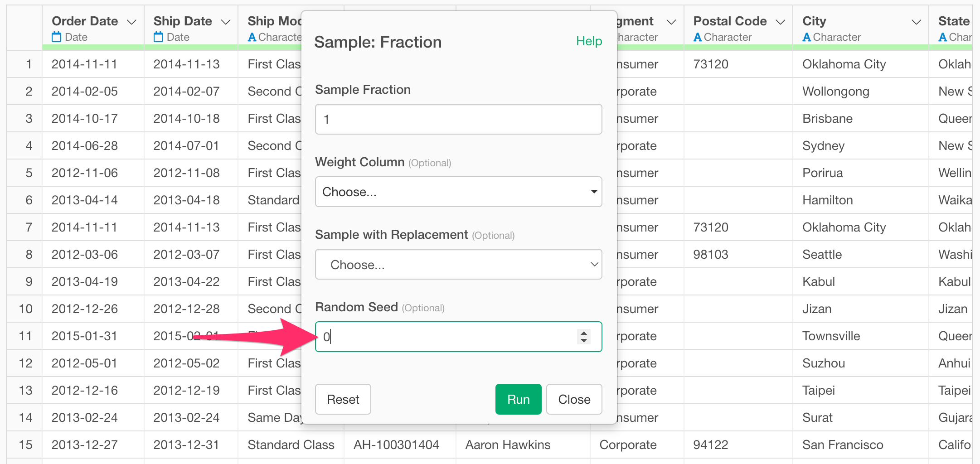The height and width of the screenshot is (464, 980).
Task: Click the Order Date calendar type icon
Action: point(56,37)
